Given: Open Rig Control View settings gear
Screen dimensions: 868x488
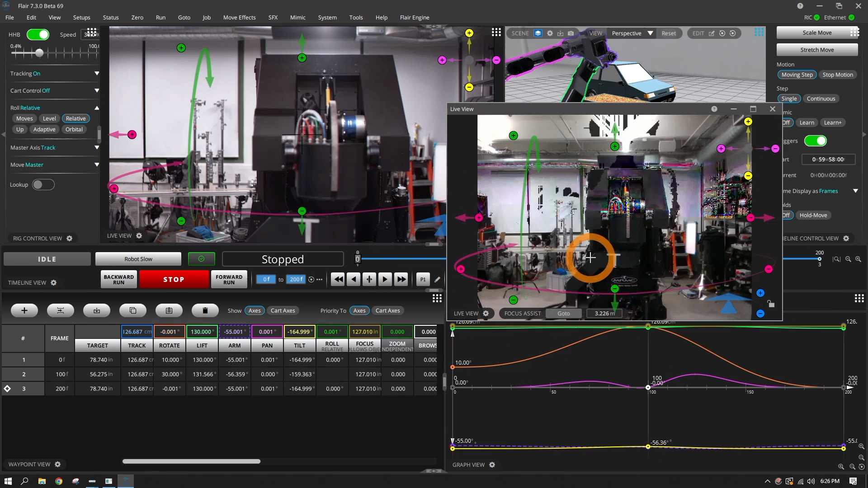Looking at the screenshot, I should (70, 238).
